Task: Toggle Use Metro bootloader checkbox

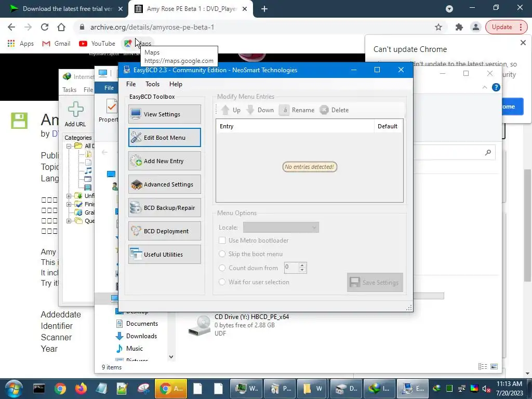Action: (x=222, y=240)
